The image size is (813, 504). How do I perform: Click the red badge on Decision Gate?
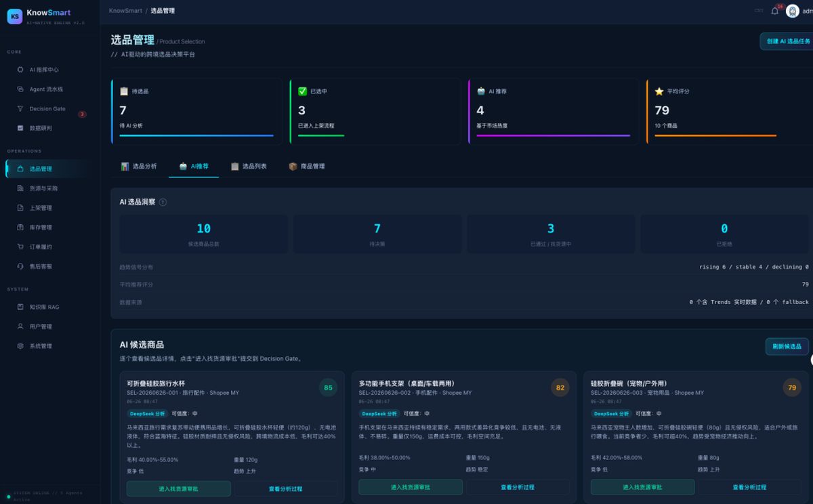click(x=82, y=114)
